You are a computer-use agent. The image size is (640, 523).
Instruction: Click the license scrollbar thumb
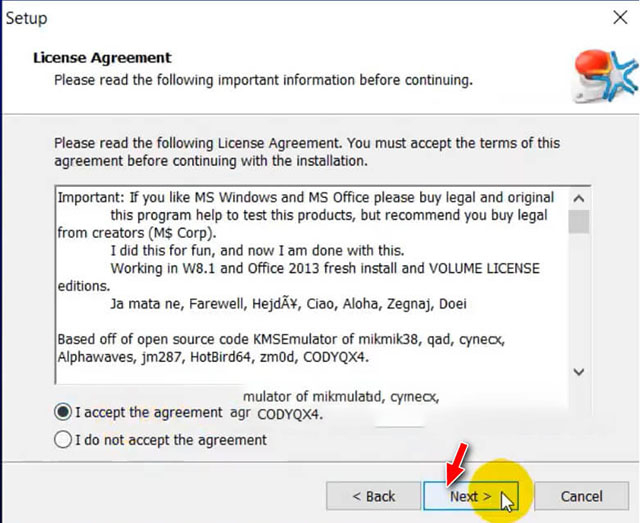tap(579, 221)
